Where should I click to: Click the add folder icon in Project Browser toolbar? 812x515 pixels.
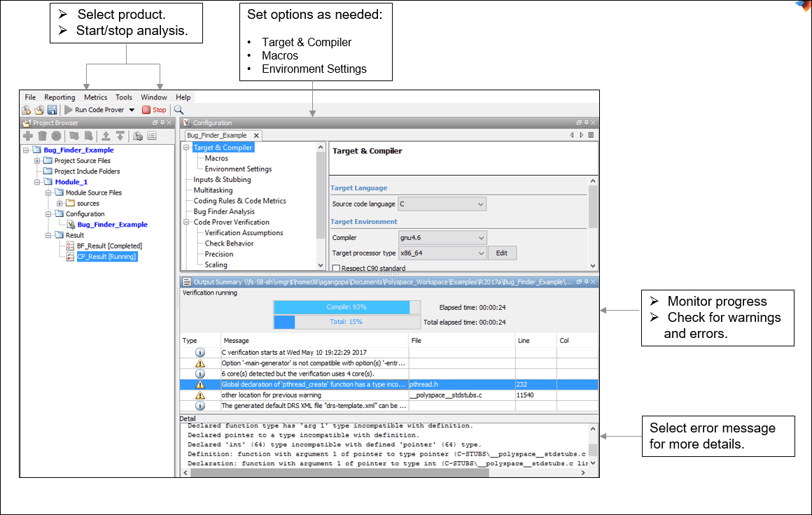74,136
